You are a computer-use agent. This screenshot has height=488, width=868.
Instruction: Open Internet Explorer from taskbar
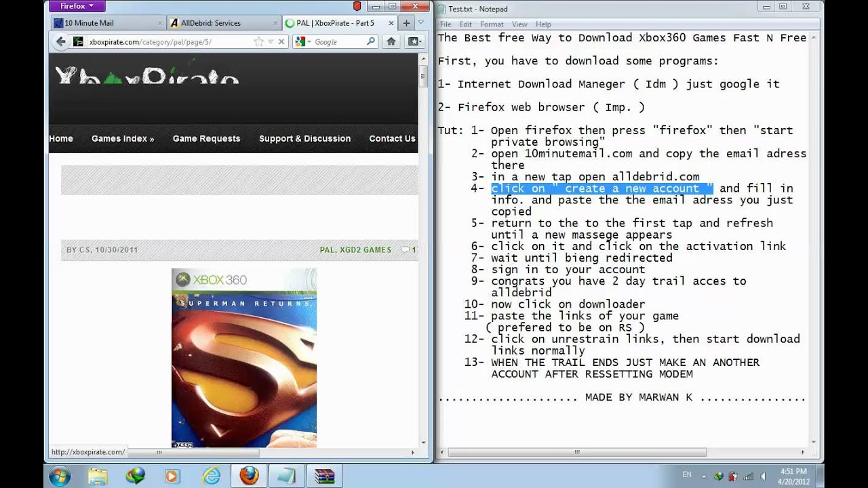coord(212,476)
